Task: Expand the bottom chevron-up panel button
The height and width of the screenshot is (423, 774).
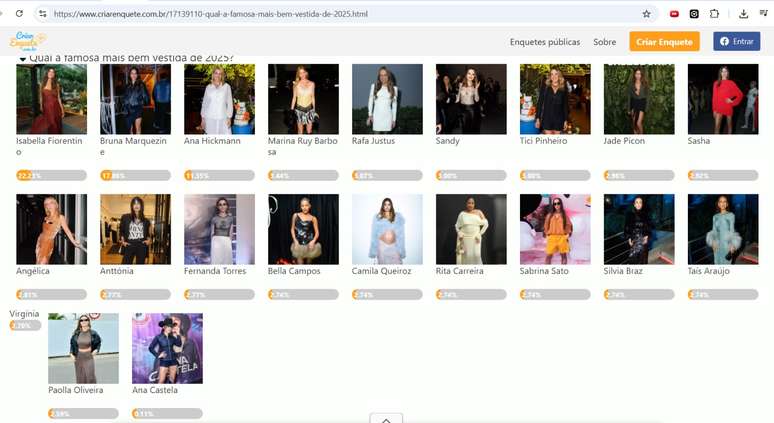Action: pos(386,418)
